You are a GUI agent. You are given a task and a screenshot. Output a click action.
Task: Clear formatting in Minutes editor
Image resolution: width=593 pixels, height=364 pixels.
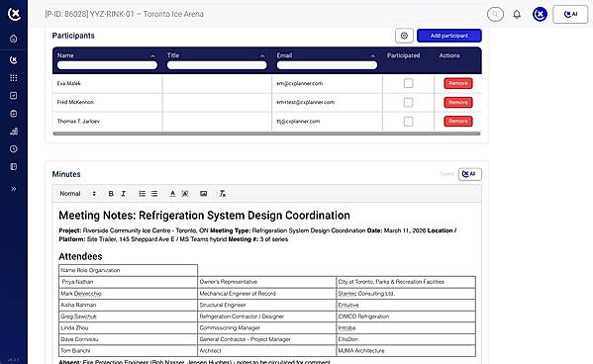(x=223, y=194)
